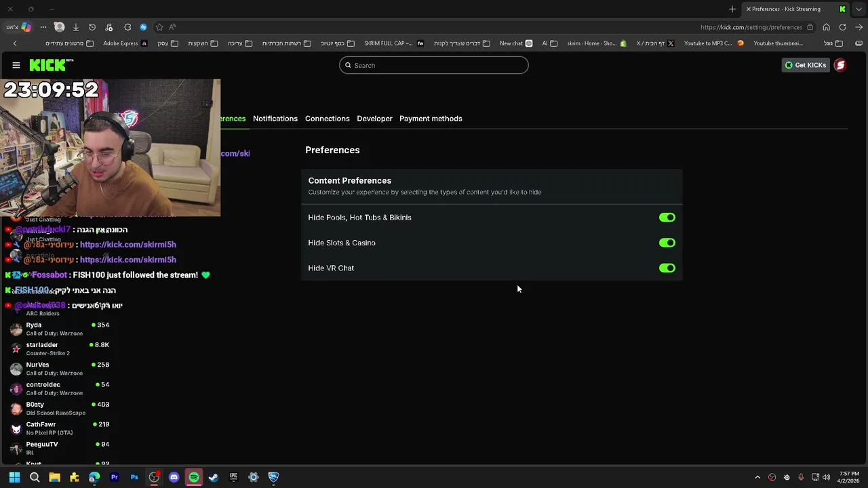Open the Edge profile avatar
Screen dimensions: 868x488
59,27
